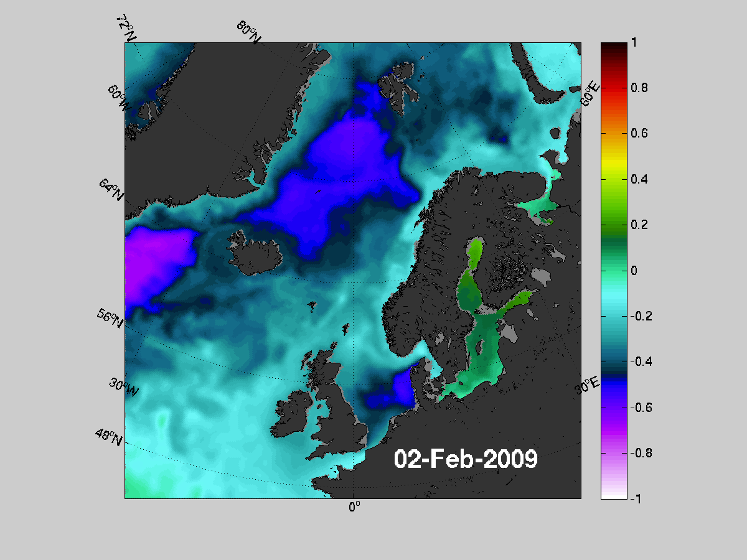Click the colorbar tick label 1
This screenshot has width=747, height=560.
tap(633, 43)
